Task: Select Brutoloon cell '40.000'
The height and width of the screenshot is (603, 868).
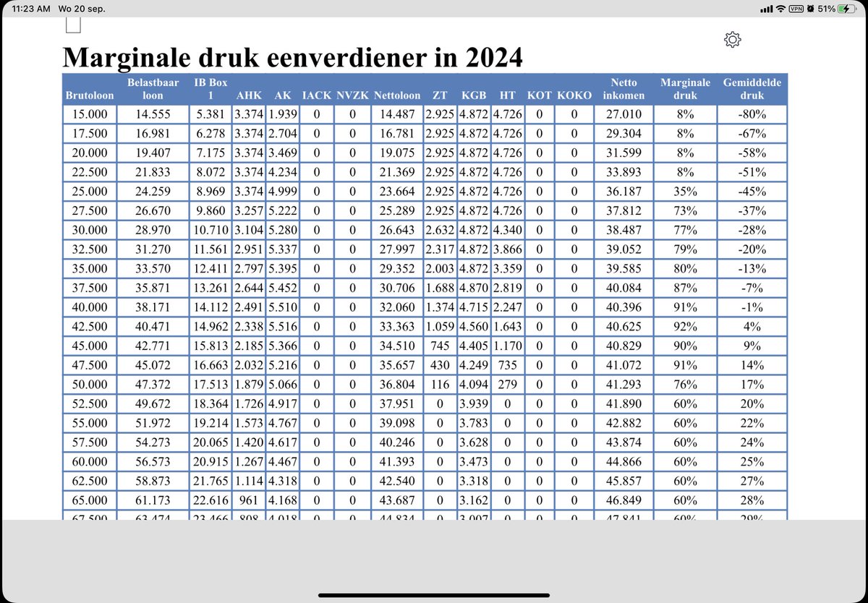Action: (90, 307)
